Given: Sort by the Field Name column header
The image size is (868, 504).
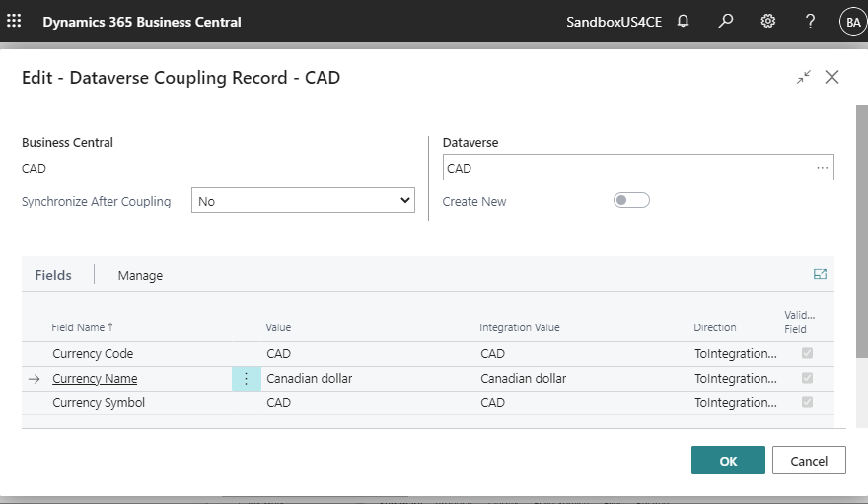Looking at the screenshot, I should click(x=83, y=327).
